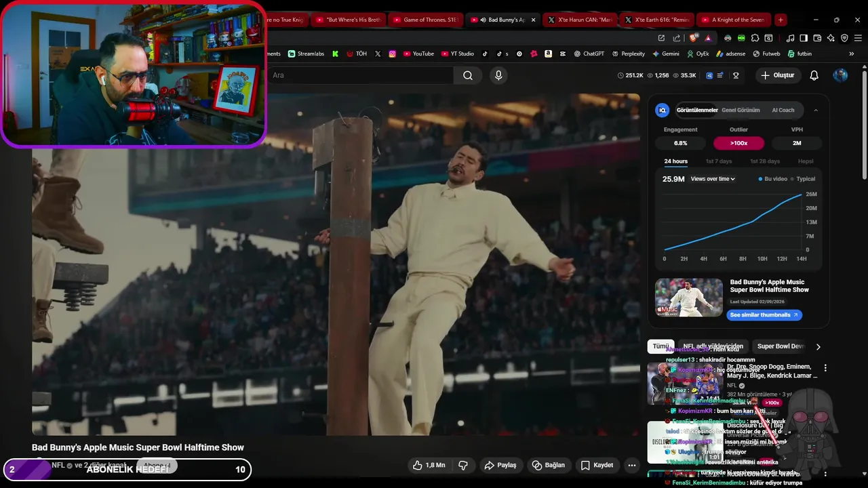Open YouTube notifications bell
Screen dimensions: 868x488
point(814,75)
